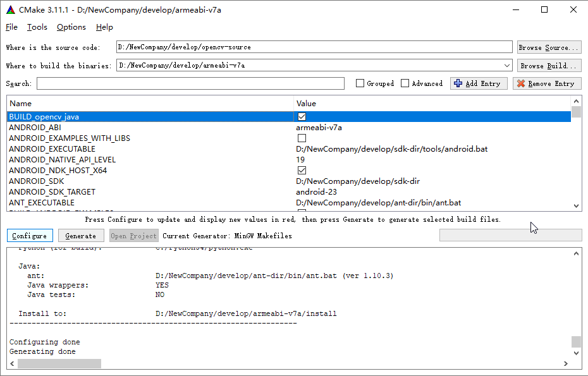The image size is (588, 376).
Task: Enable the Advanced checkbox
Action: click(x=405, y=83)
